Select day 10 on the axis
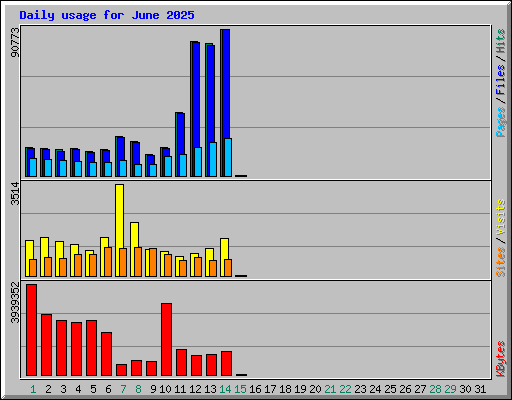Viewport: 512px width, 400px height. 165,389
